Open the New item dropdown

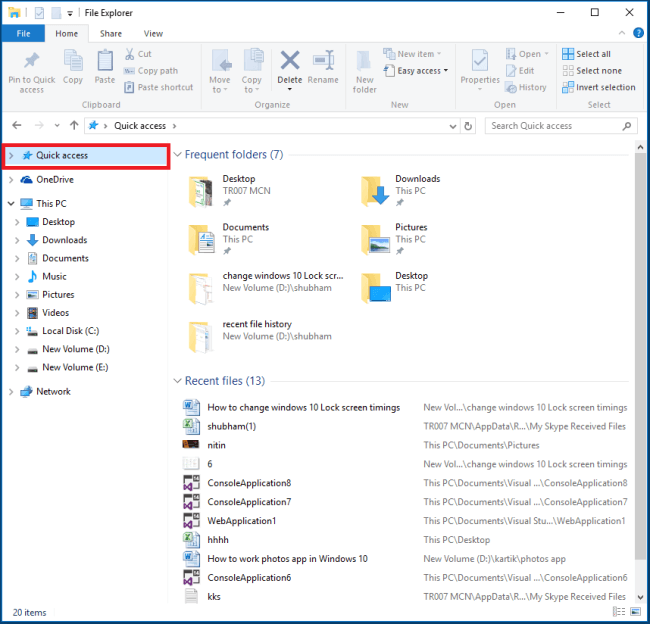(412, 54)
